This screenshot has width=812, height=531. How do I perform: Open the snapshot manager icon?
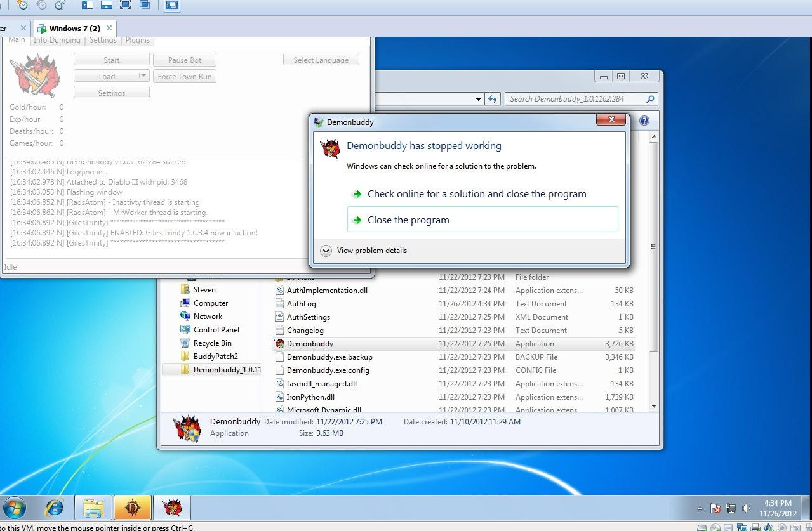[x=60, y=5]
